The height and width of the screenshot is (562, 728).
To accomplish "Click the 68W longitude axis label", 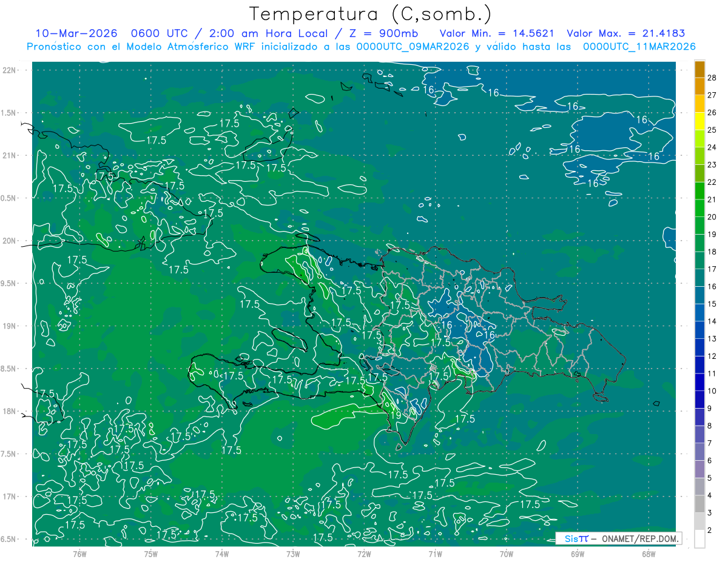I will coord(649,554).
